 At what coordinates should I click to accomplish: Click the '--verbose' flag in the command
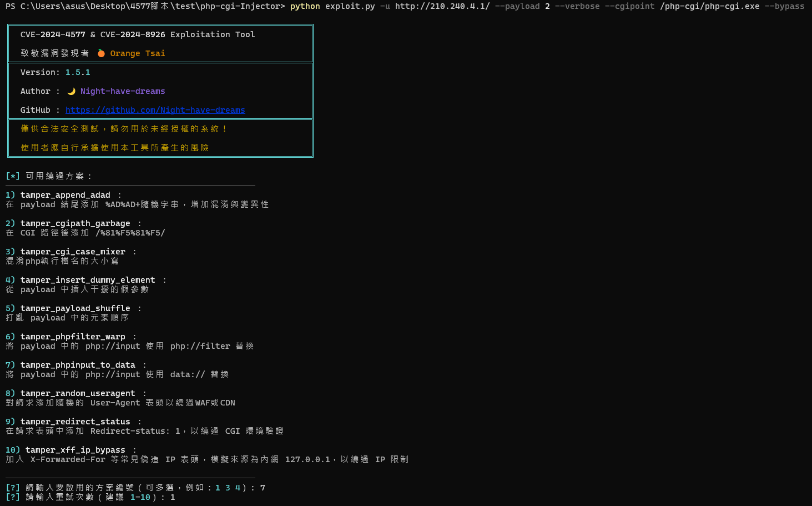tap(577, 6)
